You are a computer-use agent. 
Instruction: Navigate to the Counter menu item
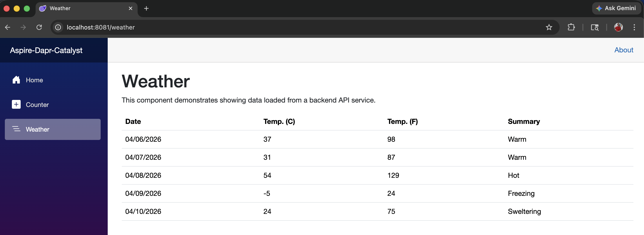coord(37,105)
